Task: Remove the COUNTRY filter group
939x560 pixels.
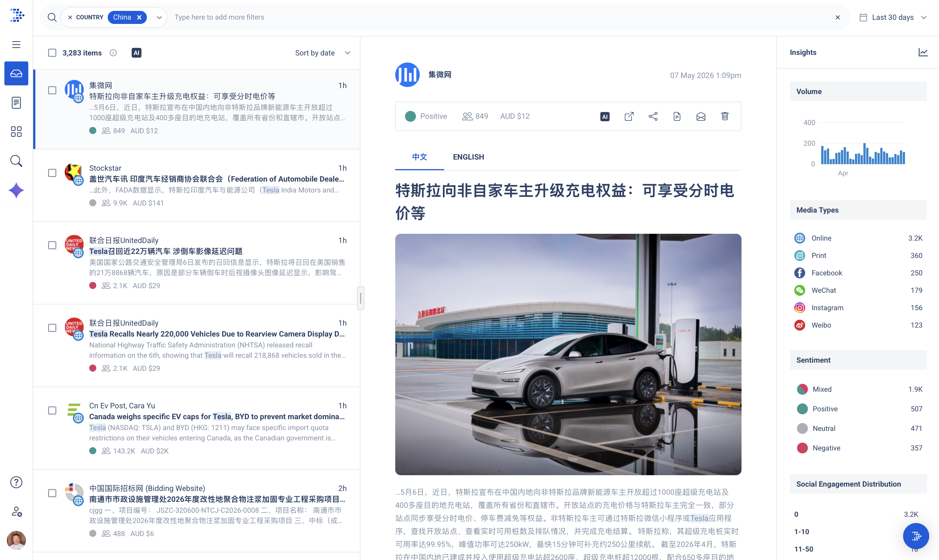Action: (70, 17)
